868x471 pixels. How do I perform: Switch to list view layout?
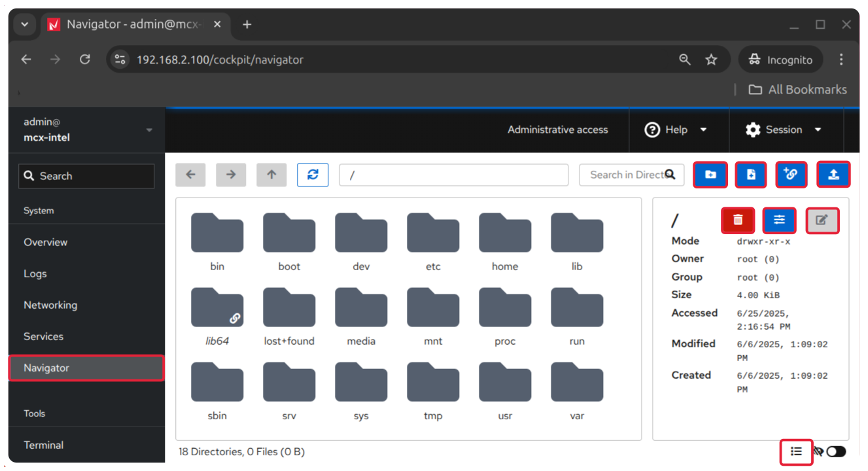[796, 451]
